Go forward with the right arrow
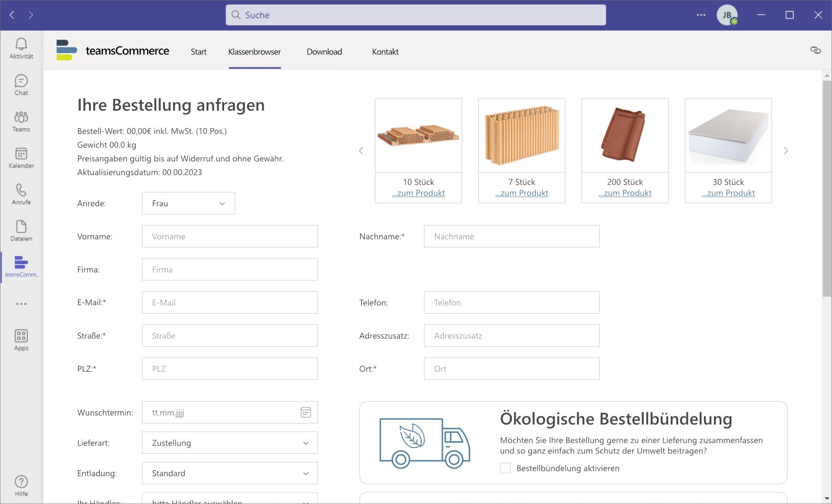Screen dimensions: 832x504 (31, 15)
